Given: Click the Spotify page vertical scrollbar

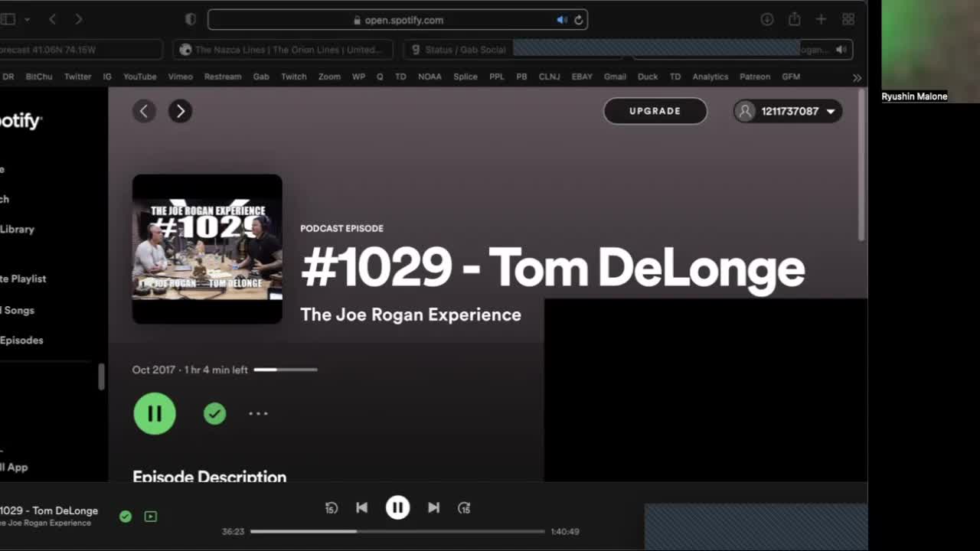Looking at the screenshot, I should pos(861,167).
